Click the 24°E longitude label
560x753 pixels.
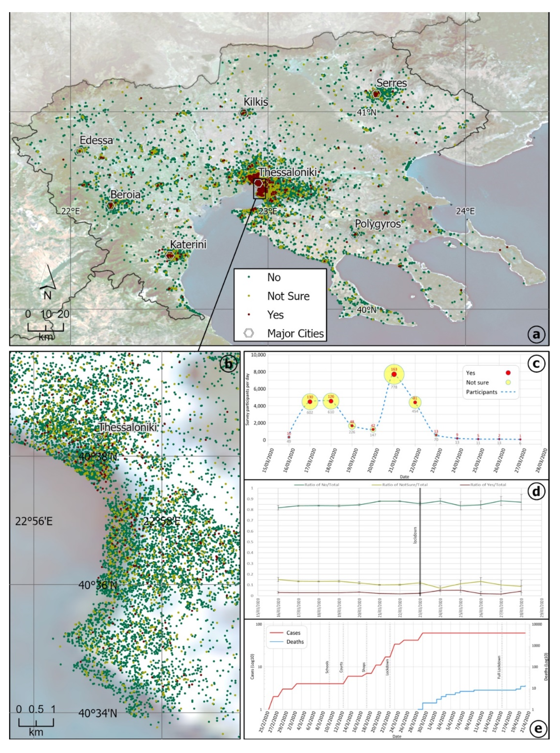(465, 211)
